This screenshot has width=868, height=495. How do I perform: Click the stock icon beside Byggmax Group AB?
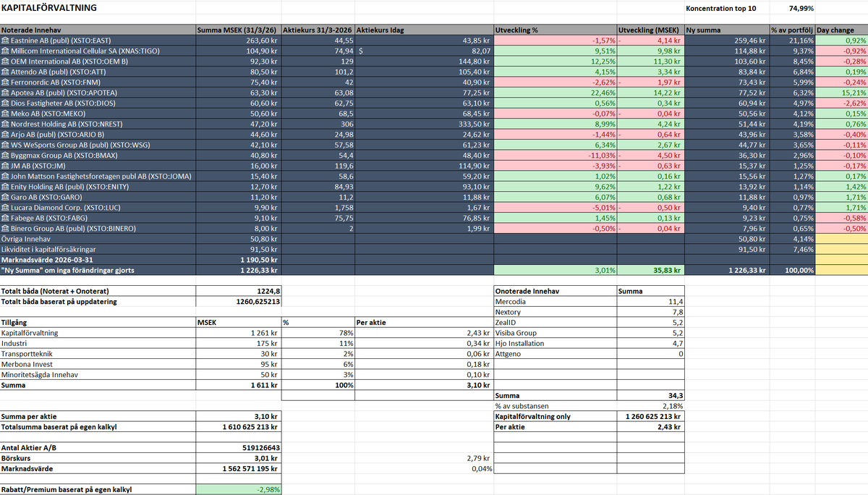click(5, 156)
